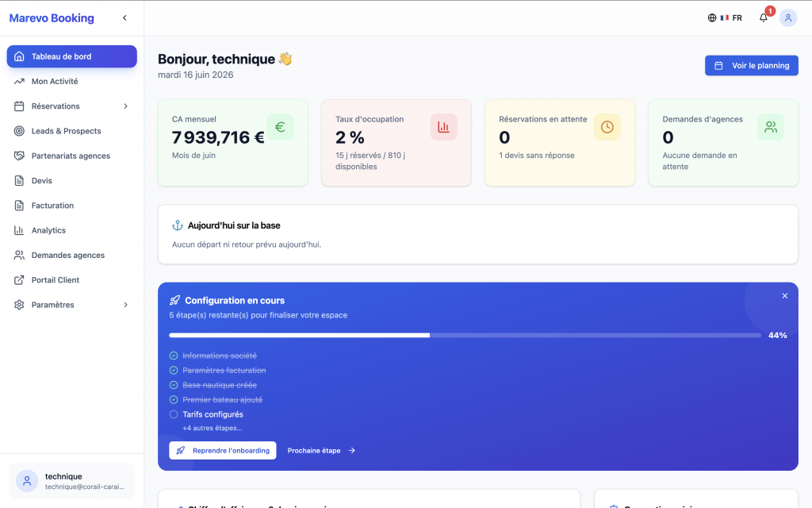Click the clock icon on Réservations en attente
The image size is (812, 508).
pos(607,127)
